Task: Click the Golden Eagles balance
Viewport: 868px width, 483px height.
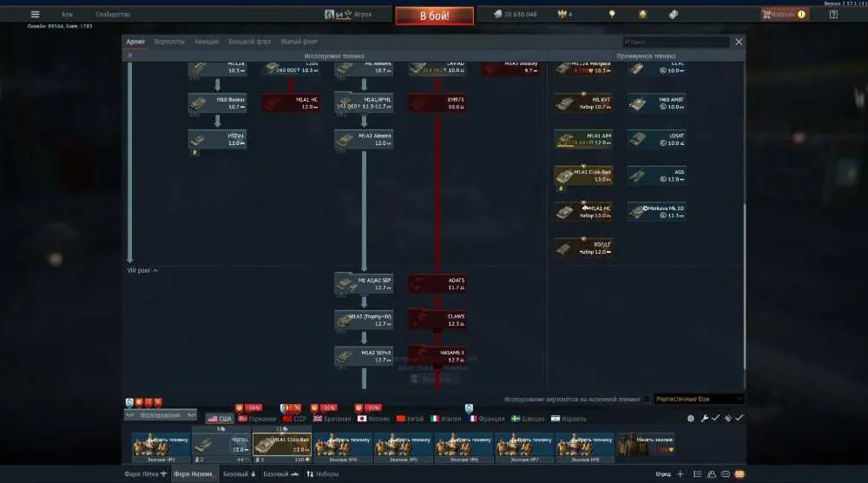Action: click(x=565, y=15)
